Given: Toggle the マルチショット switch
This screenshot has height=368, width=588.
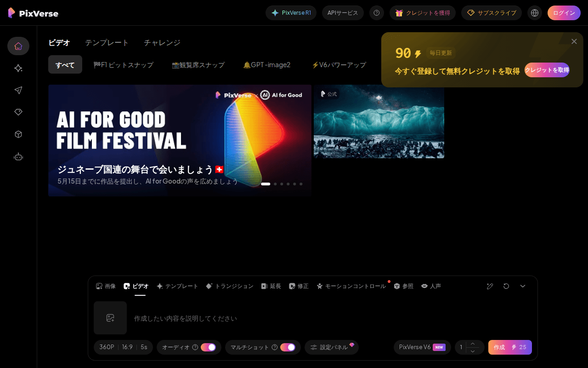Looking at the screenshot, I should pos(288,347).
